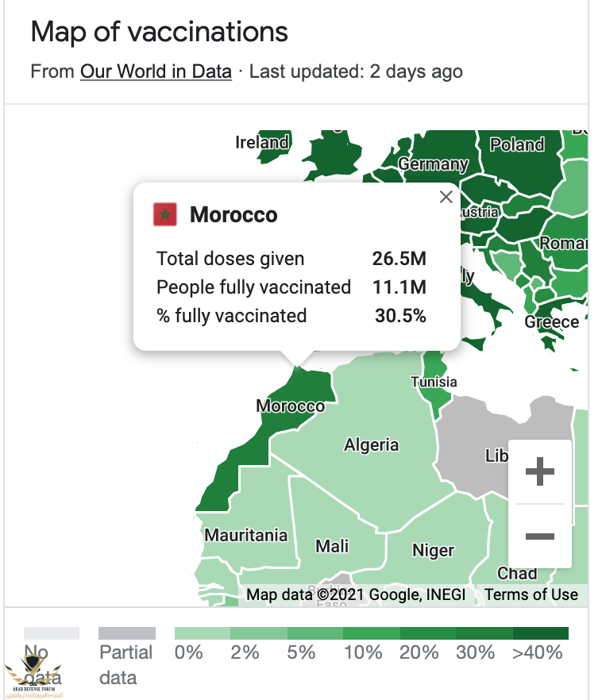602x700 pixels.
Task: Open the Terms of Use link
Action: coord(531,594)
